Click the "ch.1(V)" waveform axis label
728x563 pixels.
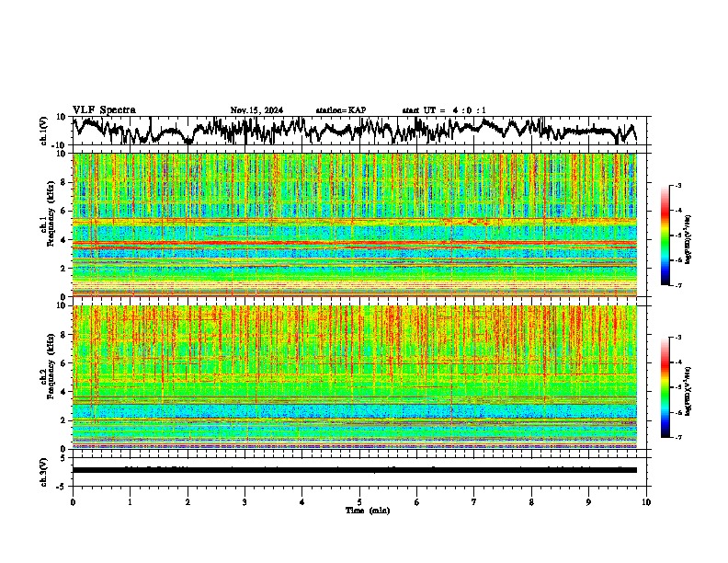[x=44, y=131]
